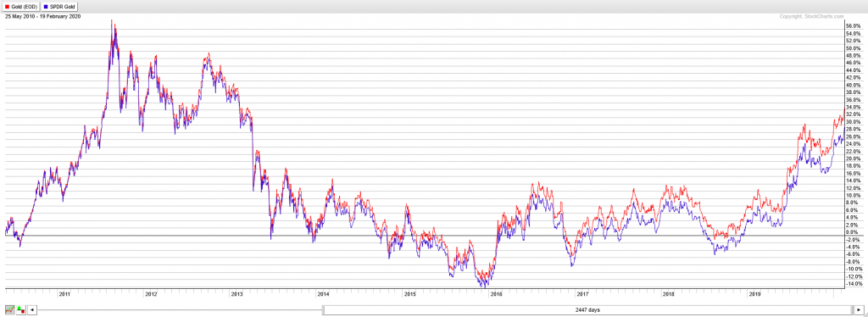Image resolution: width=868 pixels, height=317 pixels.
Task: Toggle the Gold (EOD) series button
Action: pyautogui.click(x=20, y=7)
